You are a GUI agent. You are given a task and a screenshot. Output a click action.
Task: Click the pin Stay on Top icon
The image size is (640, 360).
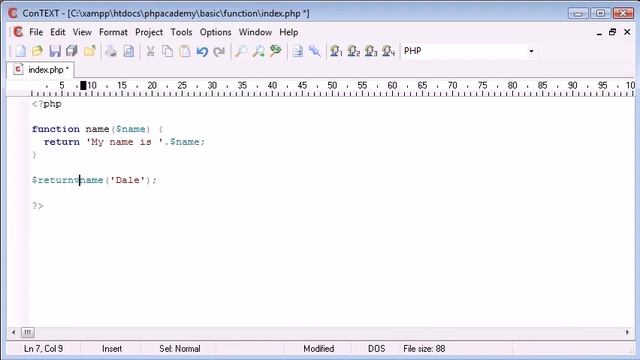click(315, 51)
